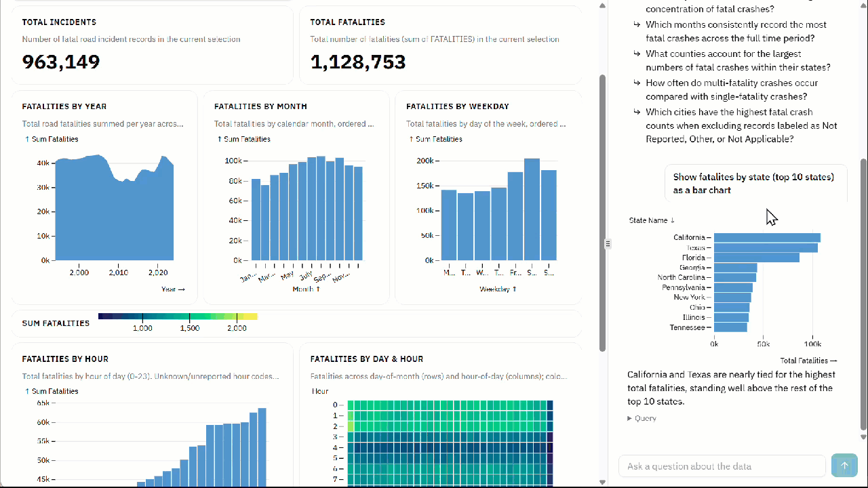
Task: Click the 'Show fatalites by state' message bubble
Action: (x=756, y=184)
